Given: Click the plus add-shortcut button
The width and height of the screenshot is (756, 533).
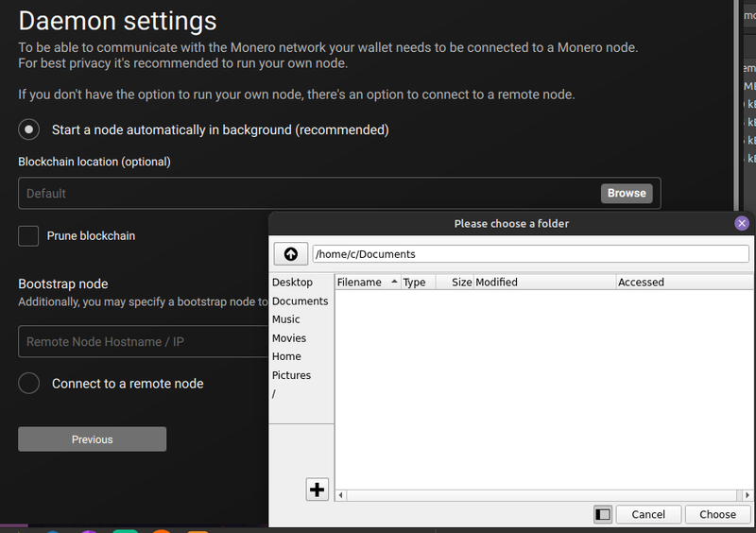Looking at the screenshot, I should (x=318, y=489).
